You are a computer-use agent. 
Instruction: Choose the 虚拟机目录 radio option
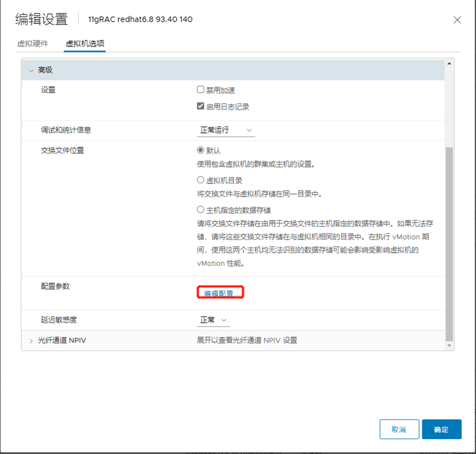[x=200, y=180]
